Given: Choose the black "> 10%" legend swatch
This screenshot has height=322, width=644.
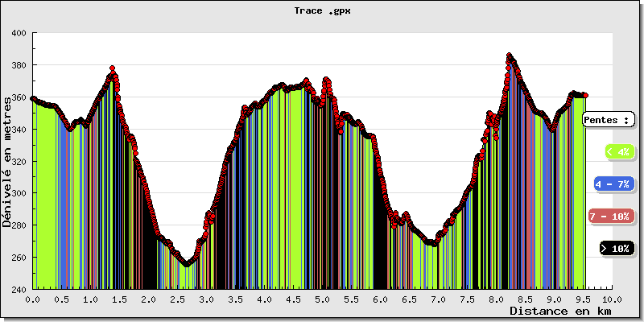Looking at the screenshot, I should (x=617, y=249).
